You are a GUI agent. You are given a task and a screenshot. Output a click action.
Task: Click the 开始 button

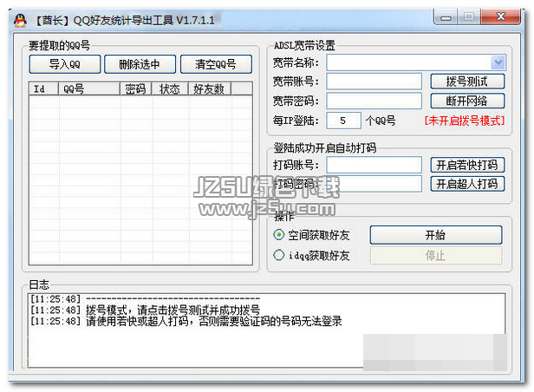click(435, 235)
